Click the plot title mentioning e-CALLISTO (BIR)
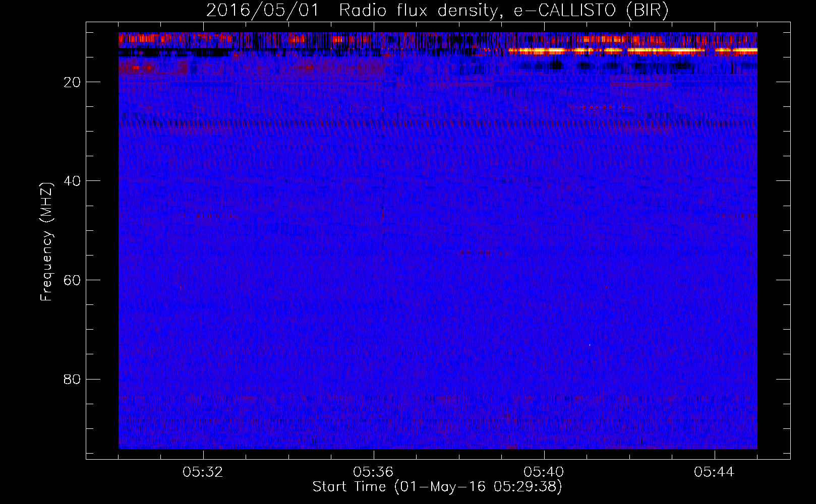The width and height of the screenshot is (816, 504). click(x=438, y=11)
